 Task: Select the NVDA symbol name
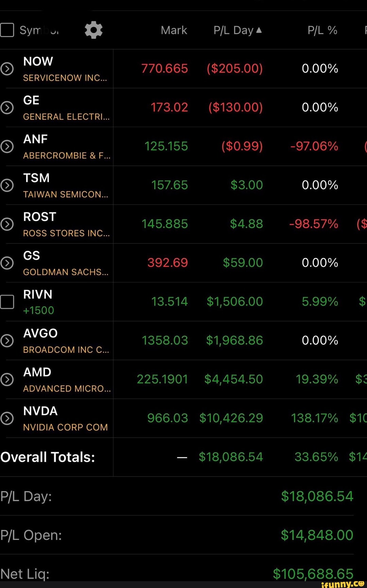click(40, 411)
